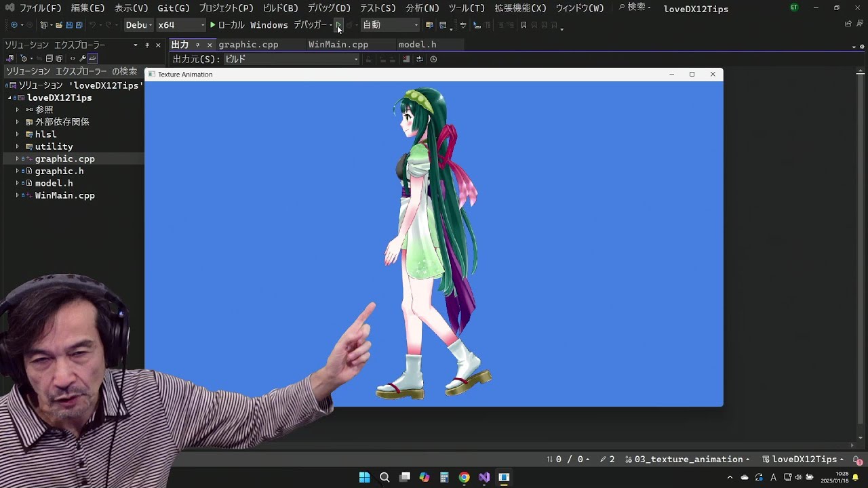
Task: Click the 0 / 0 push-pull indicator
Action: [x=568, y=460]
